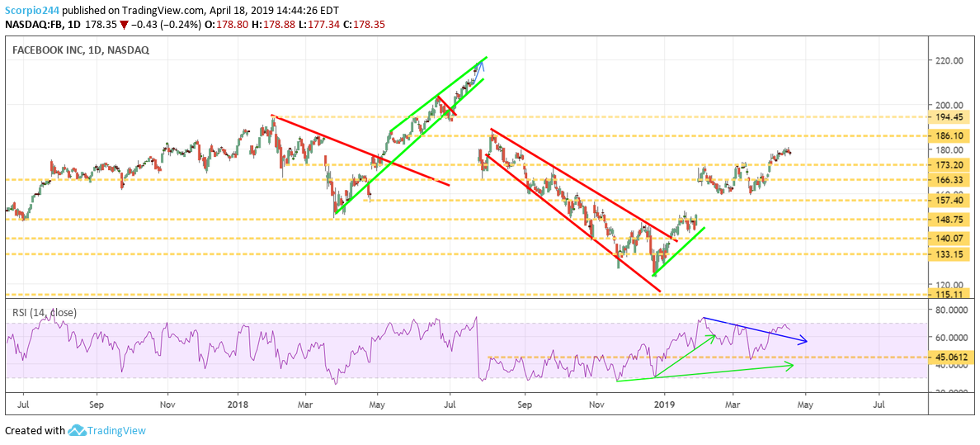Click the 220.00 price axis label
This screenshot has width=980, height=445.
click(x=949, y=61)
